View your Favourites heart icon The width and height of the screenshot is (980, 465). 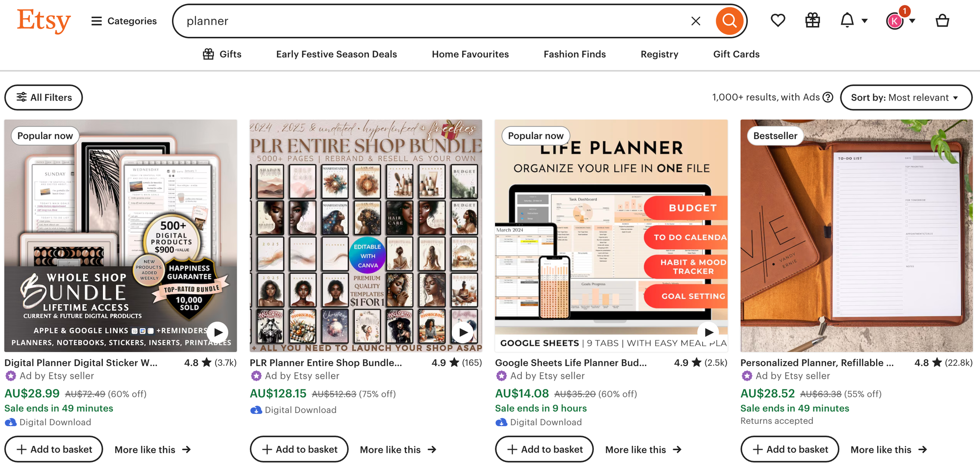pos(778,21)
